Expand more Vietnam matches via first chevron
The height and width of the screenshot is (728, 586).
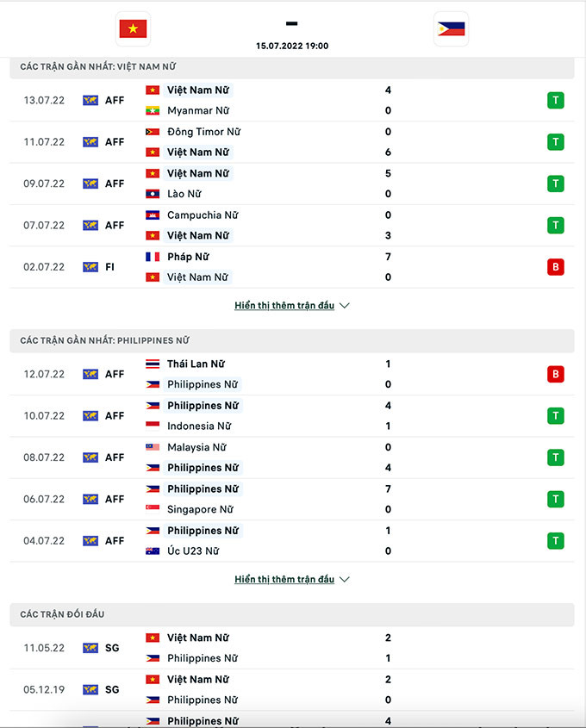(345, 306)
